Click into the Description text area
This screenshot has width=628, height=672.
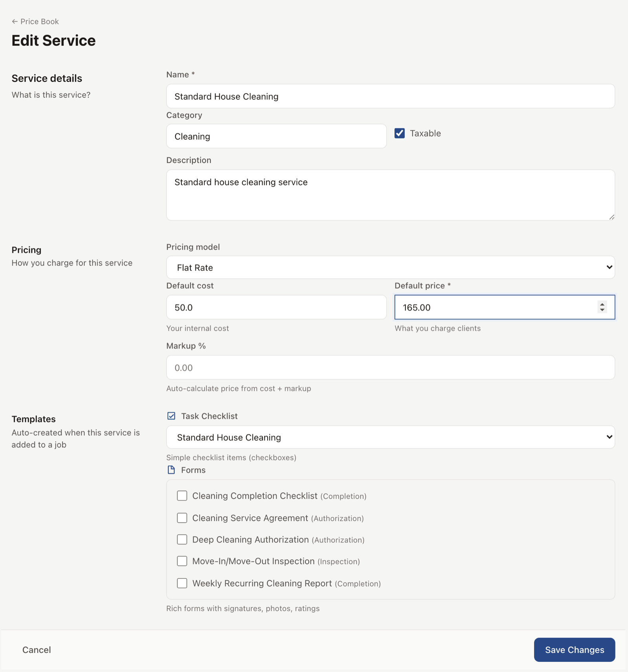click(x=391, y=195)
